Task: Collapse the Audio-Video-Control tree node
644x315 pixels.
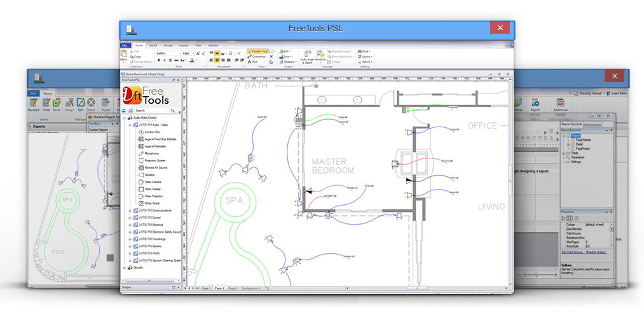Action: tap(124, 118)
